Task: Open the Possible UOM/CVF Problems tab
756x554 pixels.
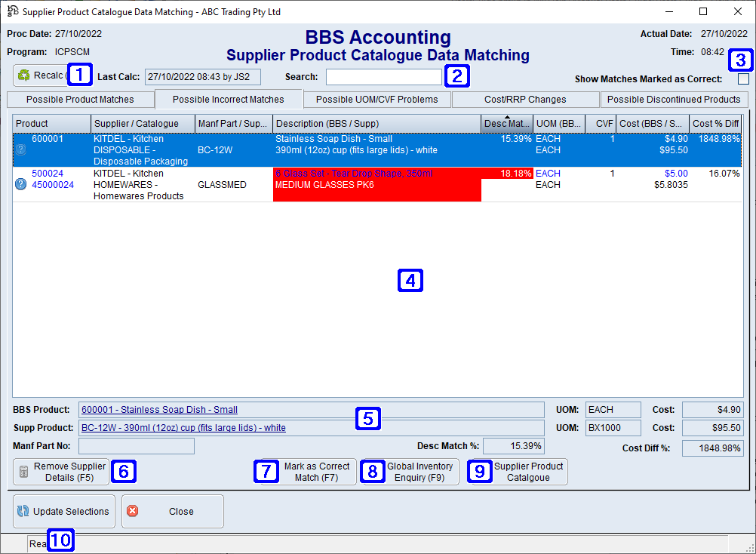Action: point(378,99)
